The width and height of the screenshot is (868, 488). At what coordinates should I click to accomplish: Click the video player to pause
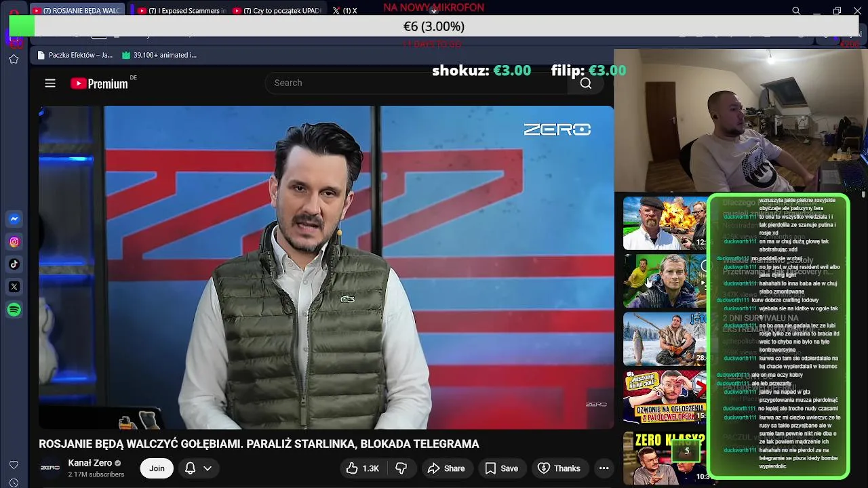pos(326,268)
